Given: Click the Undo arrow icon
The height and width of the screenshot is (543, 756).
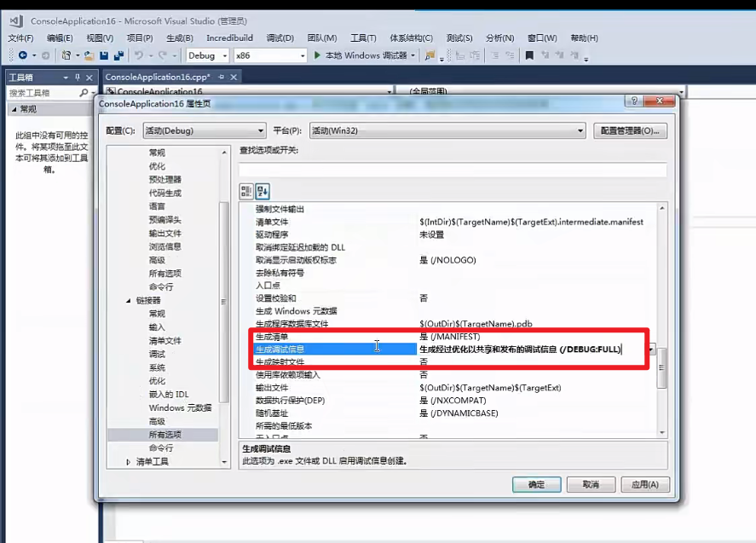Looking at the screenshot, I should click(138, 55).
